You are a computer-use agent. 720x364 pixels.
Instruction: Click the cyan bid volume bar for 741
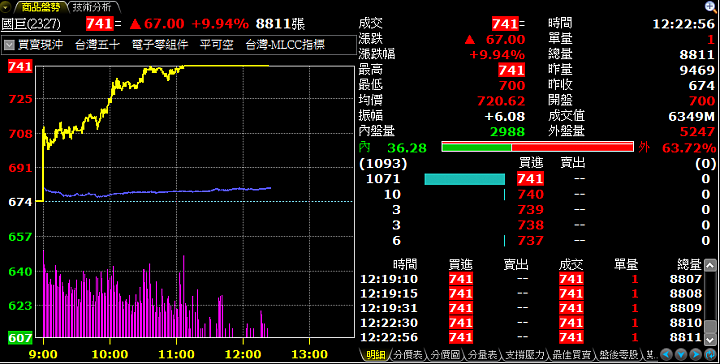464,179
